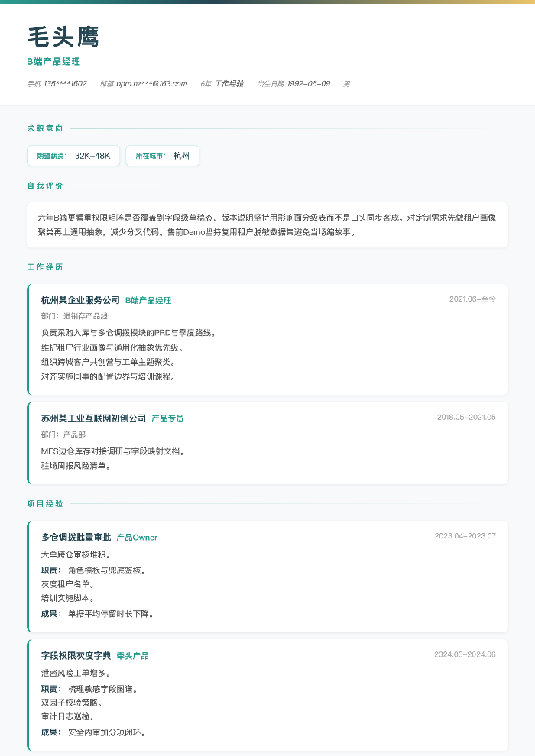Viewport: 535px width, 756px height.
Task: Click the line 双因子校验策略
Action: 72,703
